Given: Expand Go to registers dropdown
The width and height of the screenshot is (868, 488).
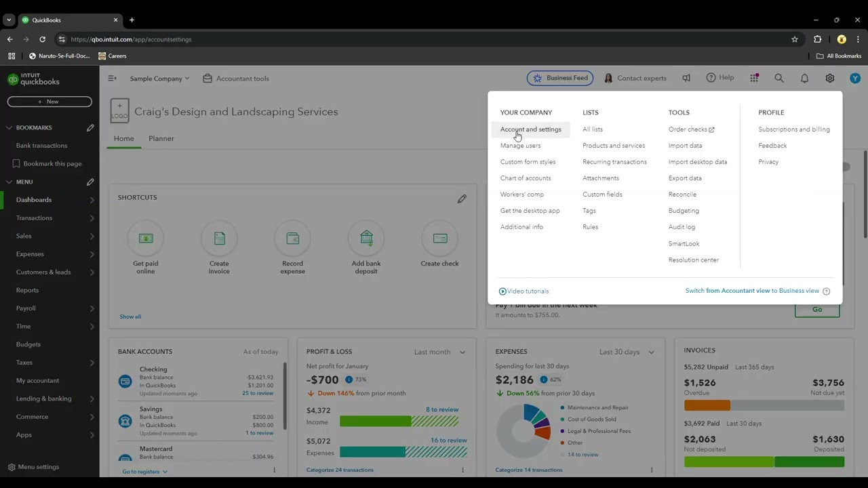Looking at the screenshot, I should [x=144, y=471].
